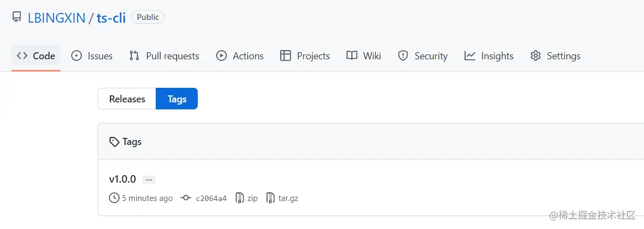The height and width of the screenshot is (229, 644).
Task: Click the Insights graph icon
Action: (x=470, y=55)
